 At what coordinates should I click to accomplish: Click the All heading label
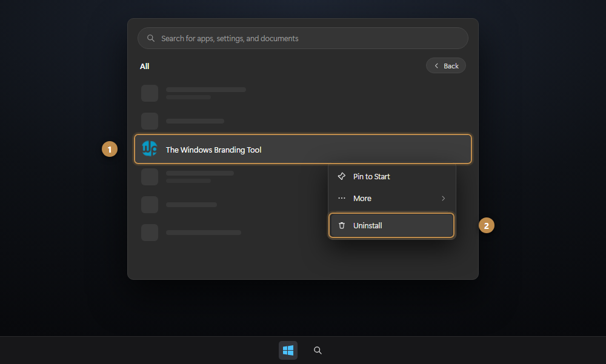[x=145, y=67]
